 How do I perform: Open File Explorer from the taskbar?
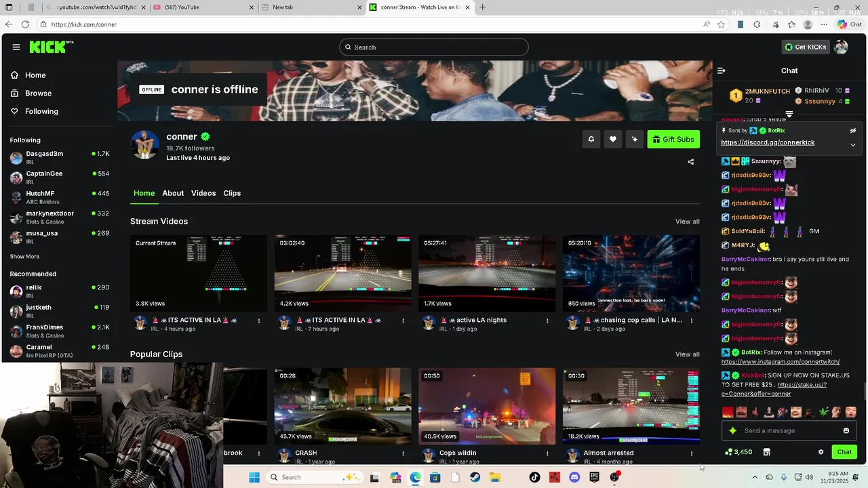(x=495, y=477)
